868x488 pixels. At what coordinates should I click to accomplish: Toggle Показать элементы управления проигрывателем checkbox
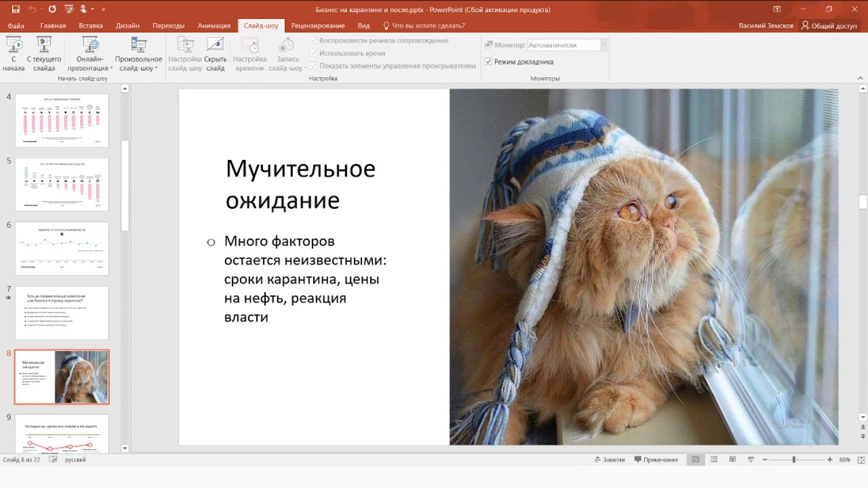click(313, 66)
